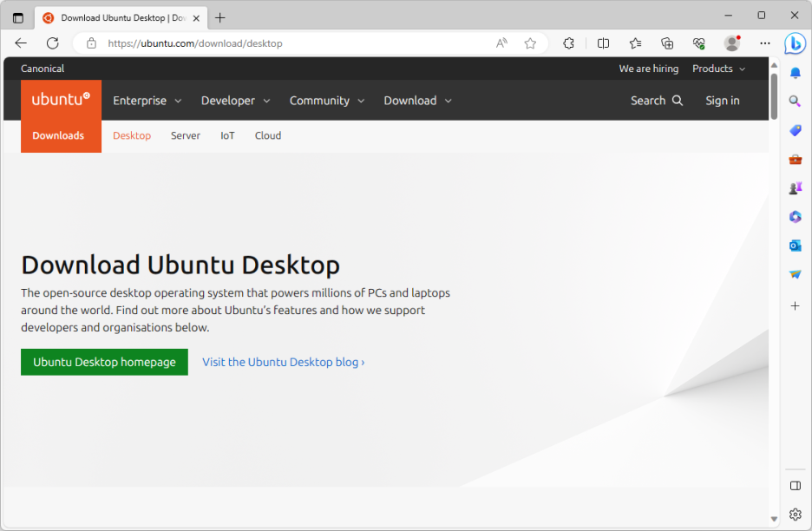This screenshot has width=812, height=531.
Task: Click the page vertical scrollbar thumb
Action: [774, 97]
